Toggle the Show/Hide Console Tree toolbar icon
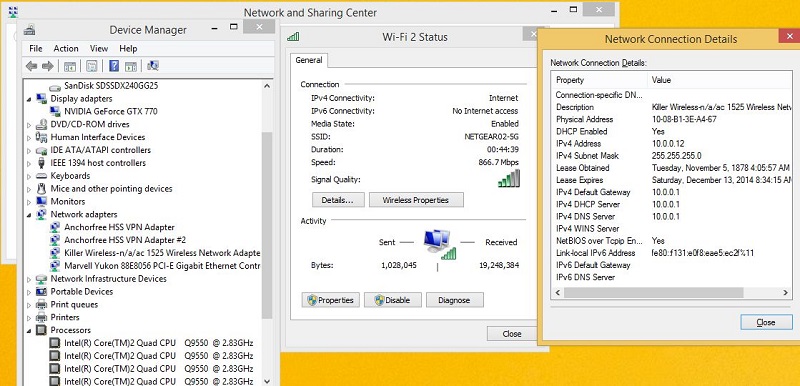The height and width of the screenshot is (386, 800). pyautogui.click(x=70, y=66)
